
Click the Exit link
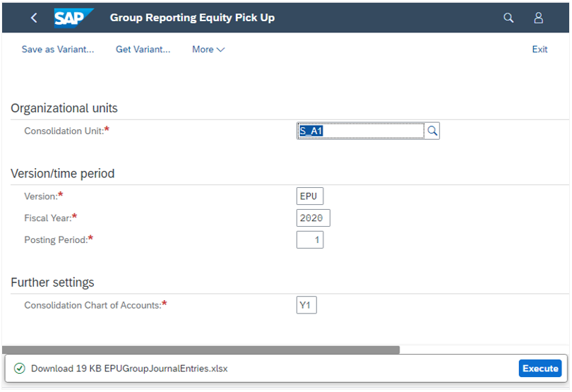click(540, 49)
